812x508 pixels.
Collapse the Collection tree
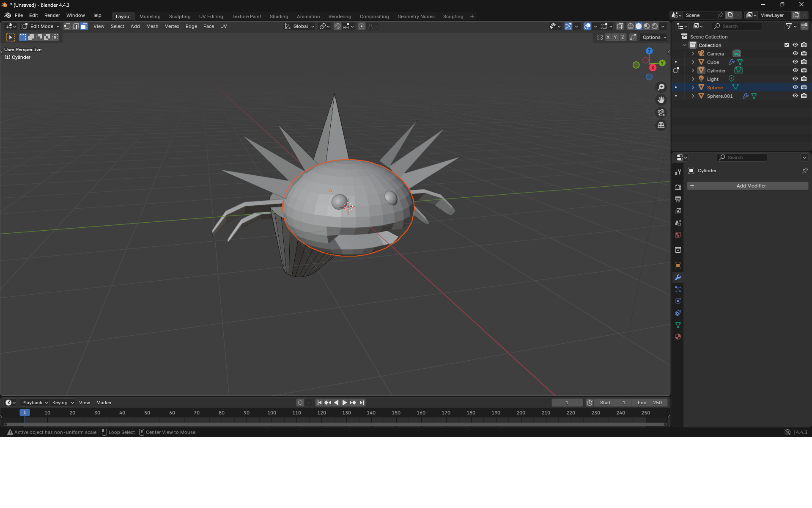tap(684, 45)
